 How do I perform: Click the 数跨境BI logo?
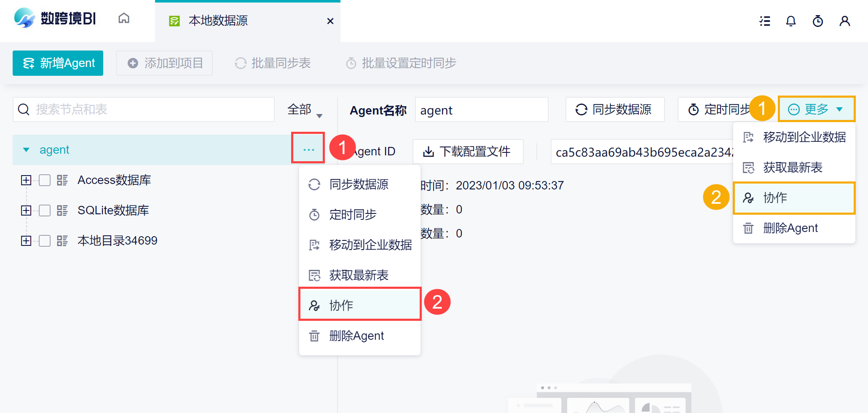(x=55, y=19)
